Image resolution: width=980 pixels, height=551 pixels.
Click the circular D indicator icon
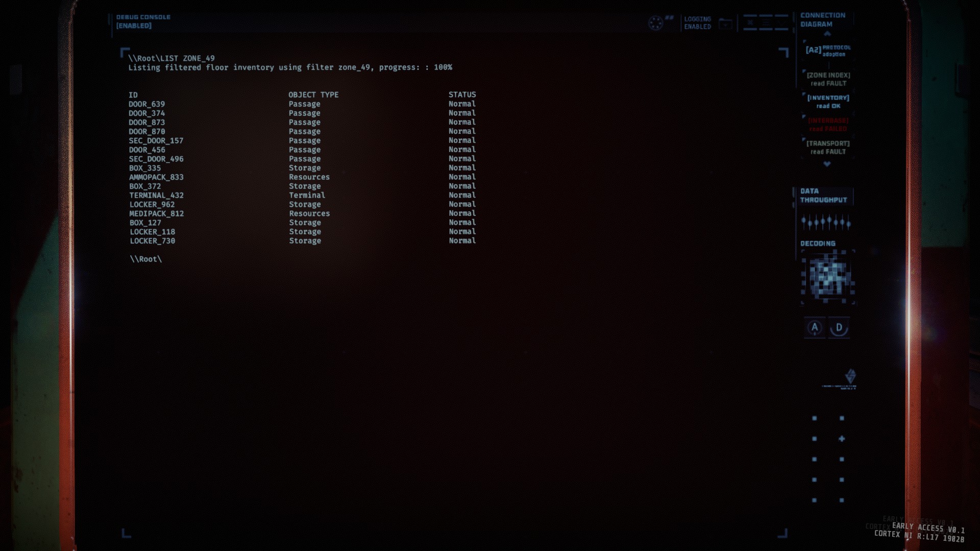click(839, 328)
